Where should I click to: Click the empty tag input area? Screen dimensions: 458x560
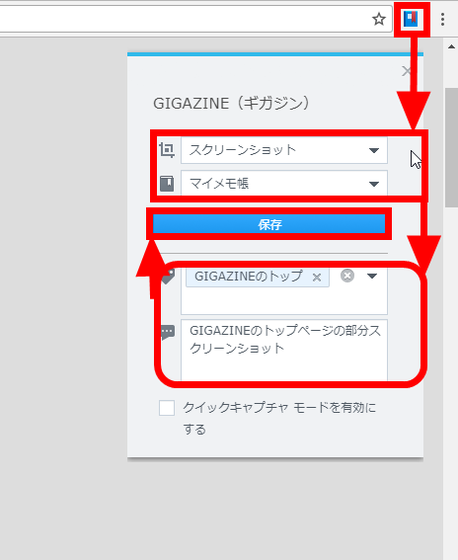coord(284,300)
